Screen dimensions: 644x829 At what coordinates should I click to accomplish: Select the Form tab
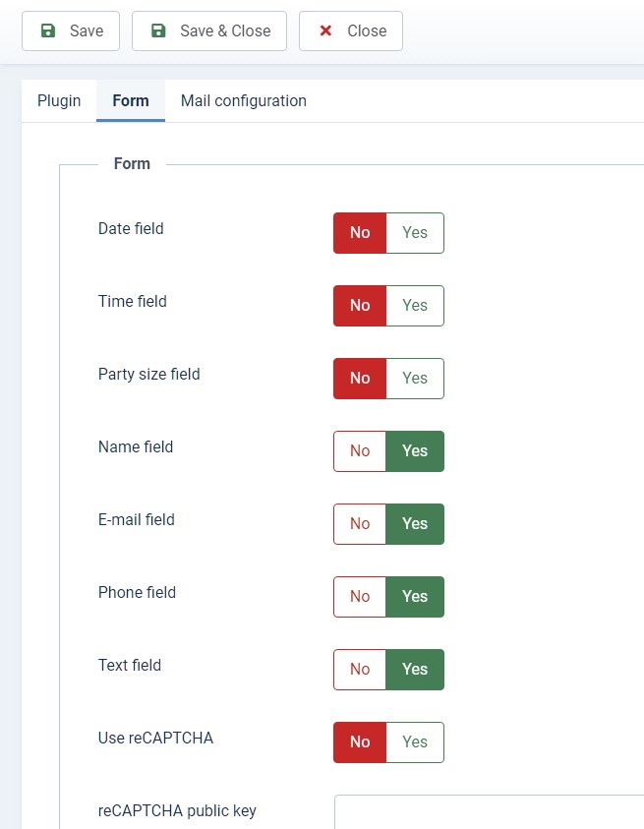tap(131, 101)
